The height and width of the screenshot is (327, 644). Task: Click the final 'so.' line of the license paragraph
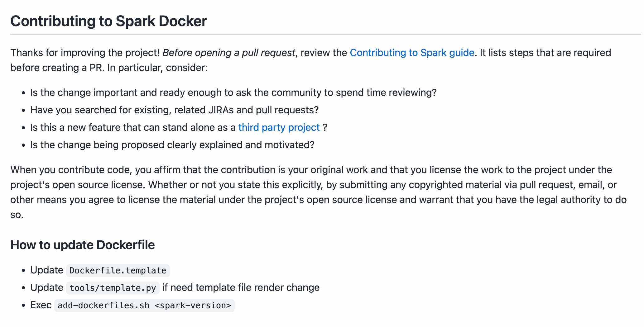point(17,215)
